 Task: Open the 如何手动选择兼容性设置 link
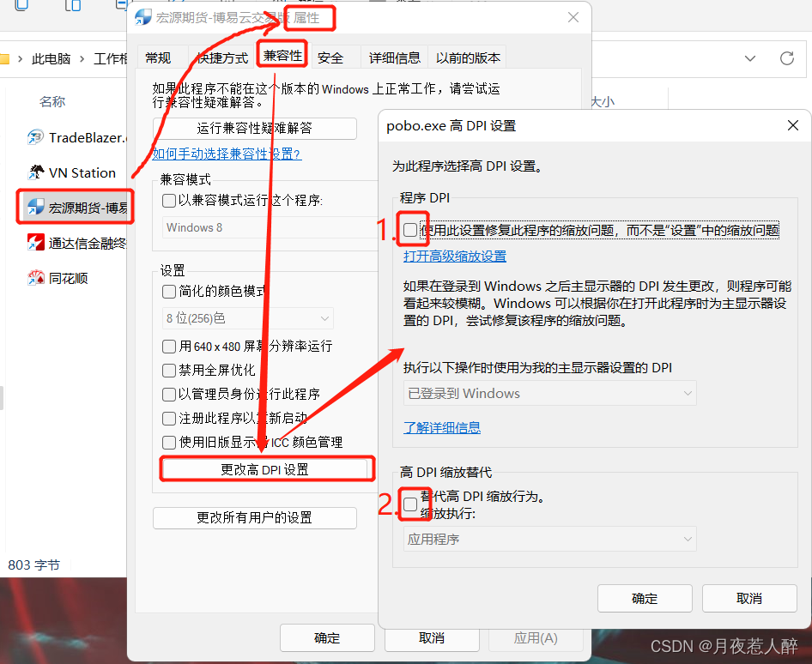tap(227, 154)
